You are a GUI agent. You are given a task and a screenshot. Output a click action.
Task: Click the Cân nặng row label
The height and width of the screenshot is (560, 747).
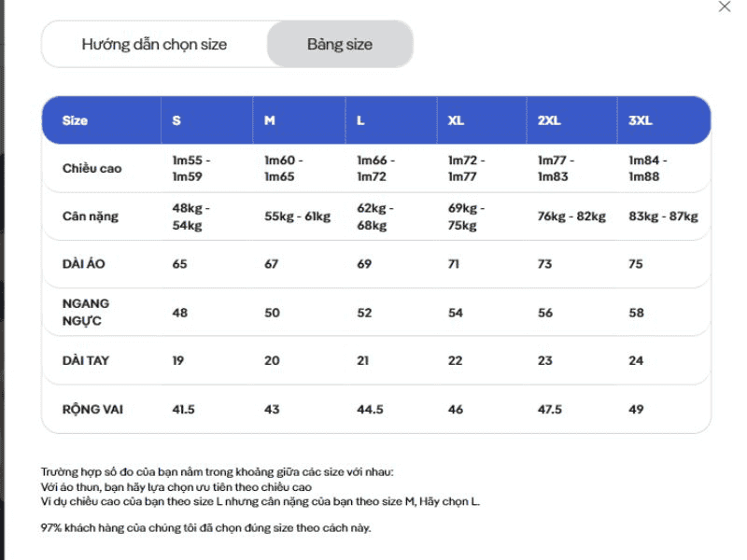[x=92, y=217]
